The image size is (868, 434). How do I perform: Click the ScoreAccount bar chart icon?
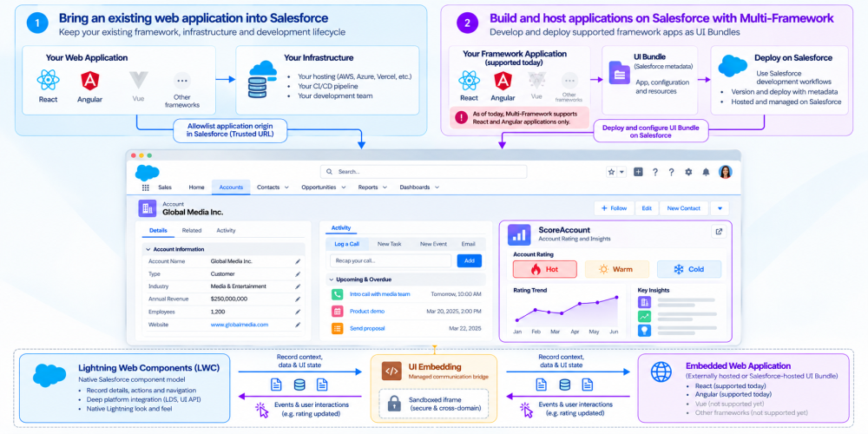click(519, 234)
